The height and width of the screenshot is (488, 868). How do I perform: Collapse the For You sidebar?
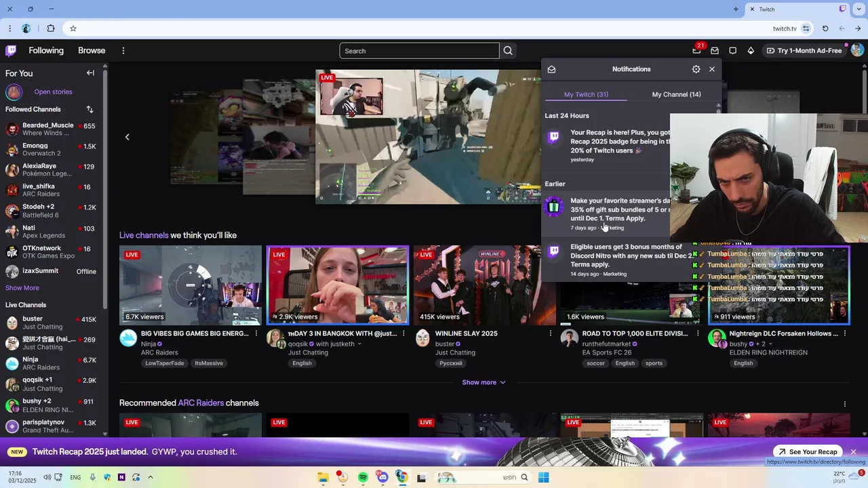(x=90, y=73)
